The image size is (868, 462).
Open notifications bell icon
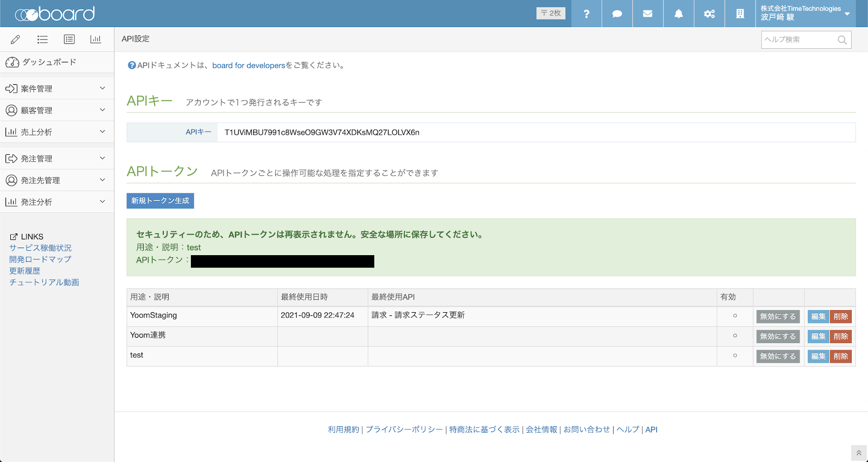click(679, 14)
